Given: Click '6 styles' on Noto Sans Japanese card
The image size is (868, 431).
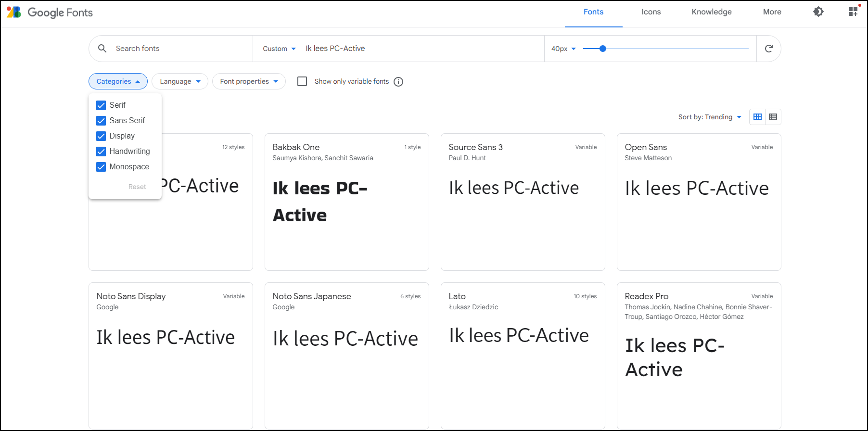Looking at the screenshot, I should click(410, 296).
